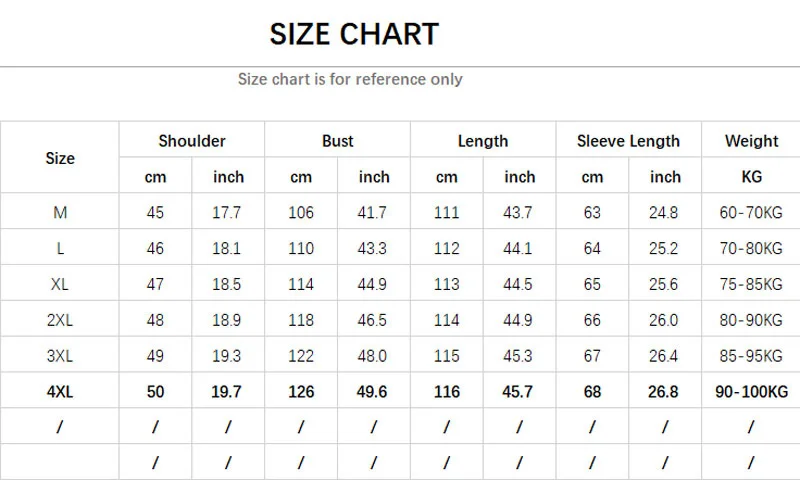Select the M length value 43.7
This screenshot has height=480, width=800.
click(x=519, y=213)
